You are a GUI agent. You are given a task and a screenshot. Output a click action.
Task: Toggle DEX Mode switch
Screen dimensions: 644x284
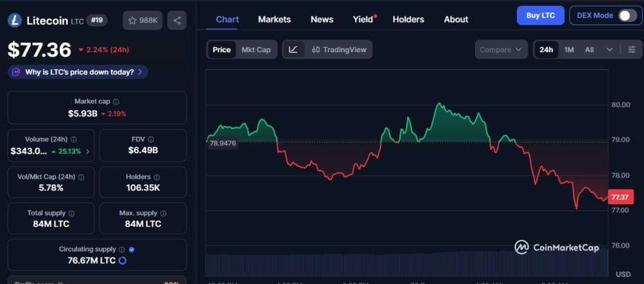coord(628,16)
